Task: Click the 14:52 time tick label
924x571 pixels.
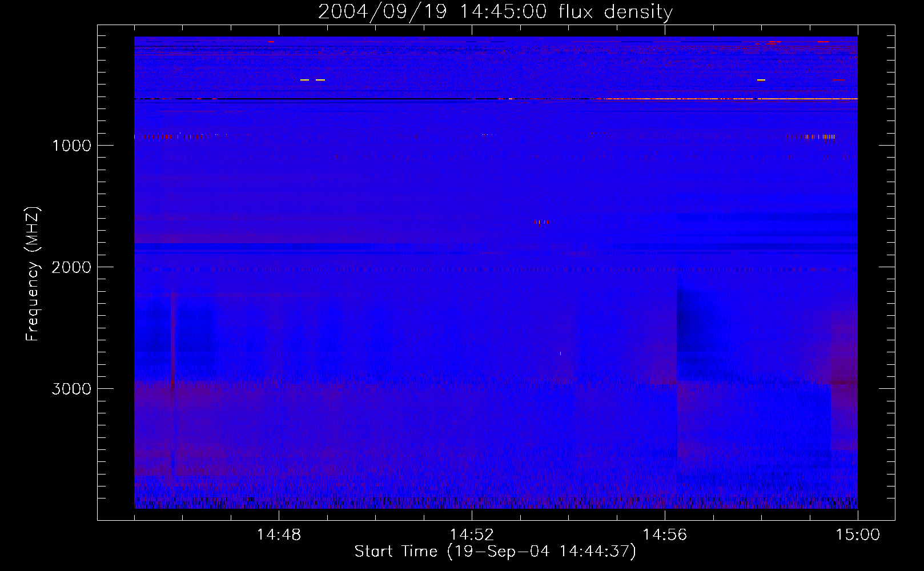Action: pyautogui.click(x=472, y=535)
